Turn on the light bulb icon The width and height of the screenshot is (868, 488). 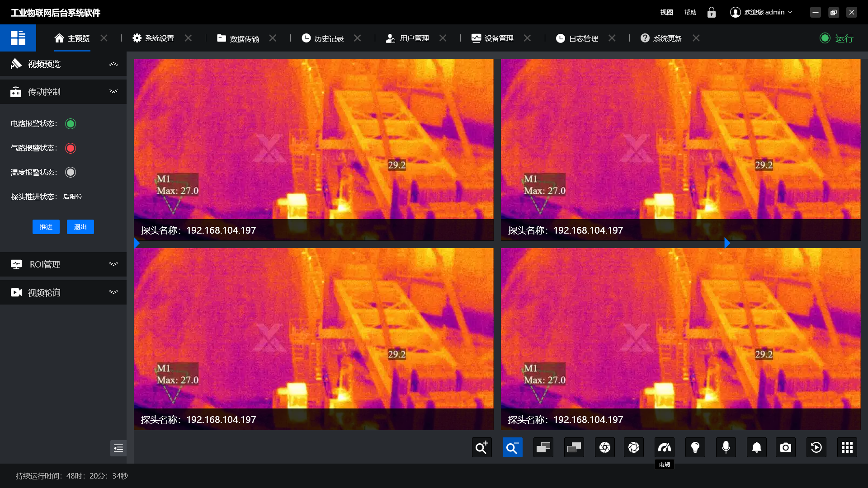tap(695, 447)
